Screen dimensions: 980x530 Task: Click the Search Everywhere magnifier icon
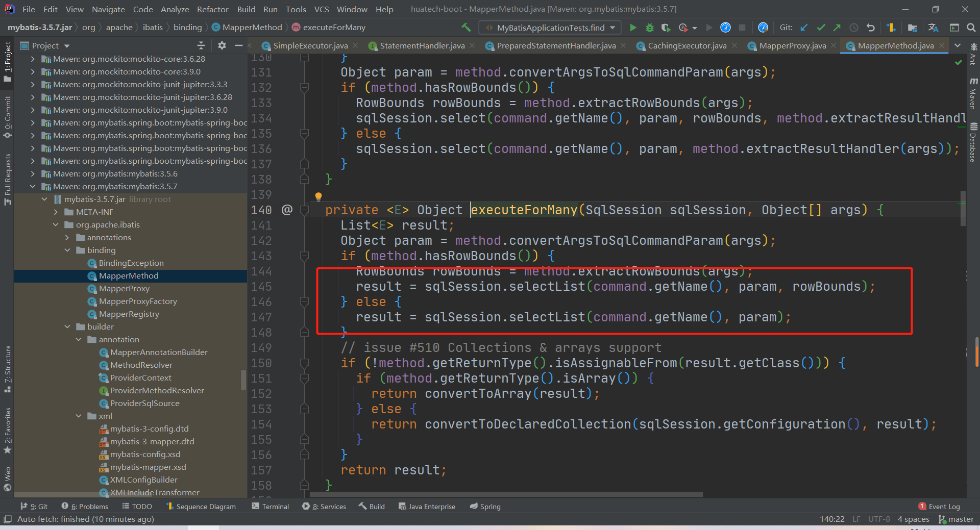click(971, 28)
